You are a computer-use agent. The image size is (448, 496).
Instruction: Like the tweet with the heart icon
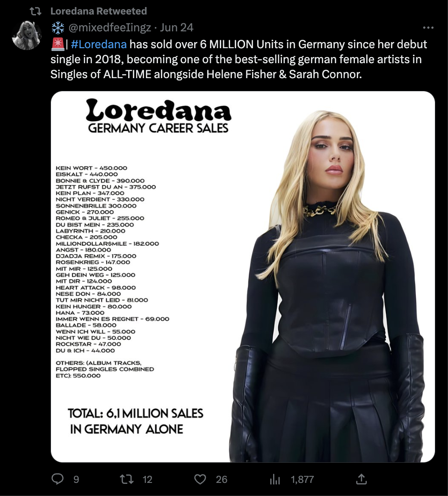click(200, 479)
